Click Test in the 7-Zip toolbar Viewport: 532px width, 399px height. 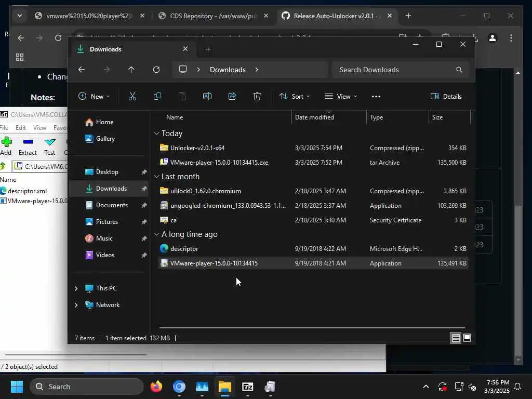49,146
